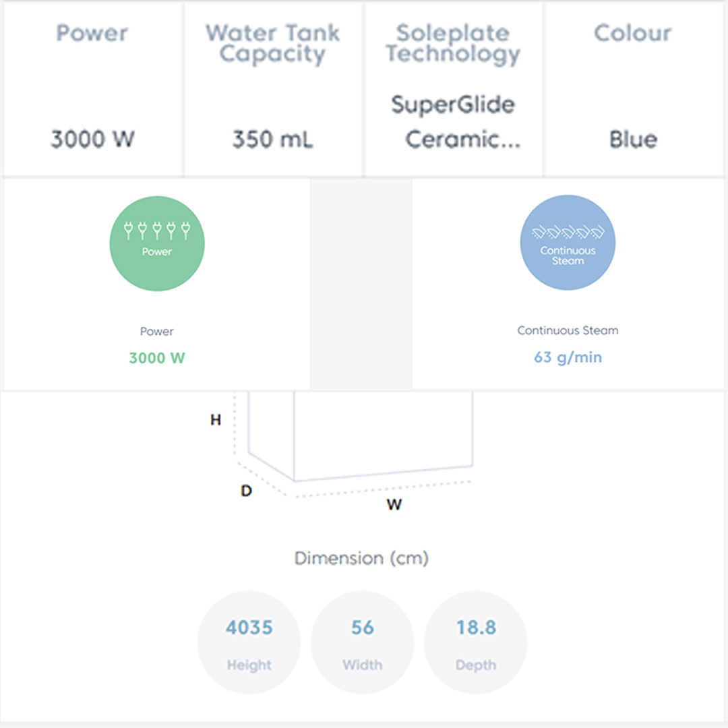Image resolution: width=728 pixels, height=728 pixels.
Task: Click the 63 g/min steam value
Action: pyautogui.click(x=568, y=357)
